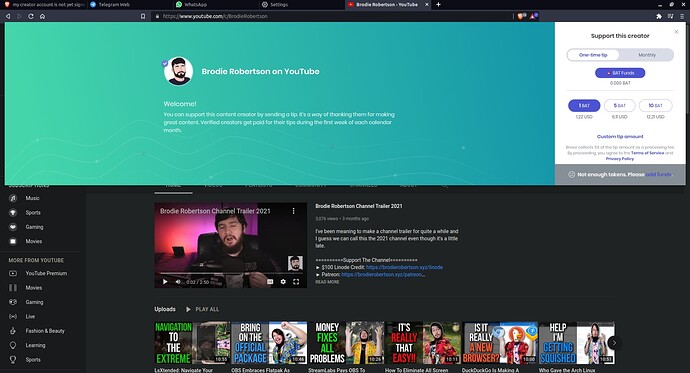Open a new browser tab
690x373 pixels.
pyautogui.click(x=438, y=4)
